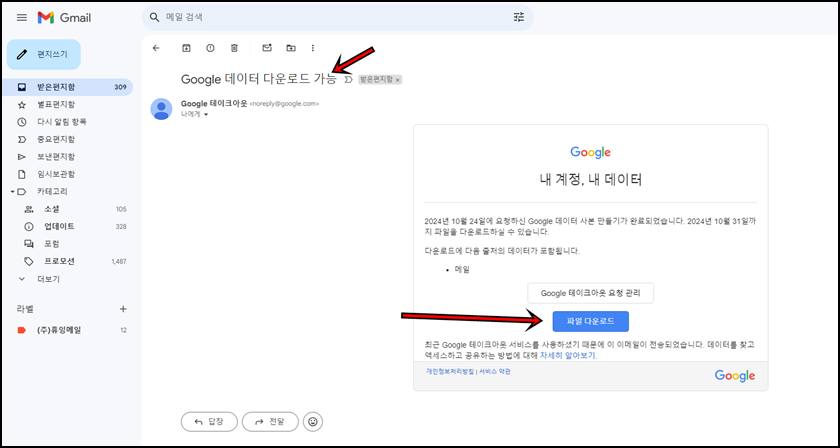
Task: Click the Gmail logo
Action: point(64,18)
